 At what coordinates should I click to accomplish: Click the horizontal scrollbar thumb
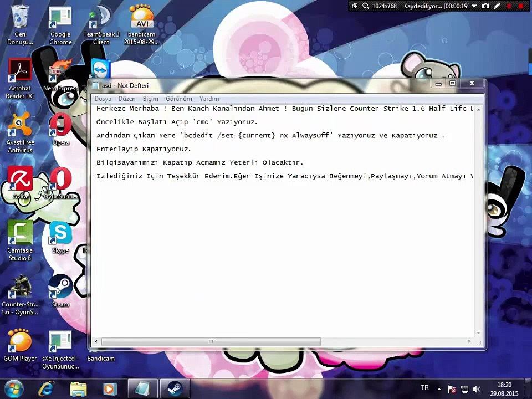coord(211,341)
